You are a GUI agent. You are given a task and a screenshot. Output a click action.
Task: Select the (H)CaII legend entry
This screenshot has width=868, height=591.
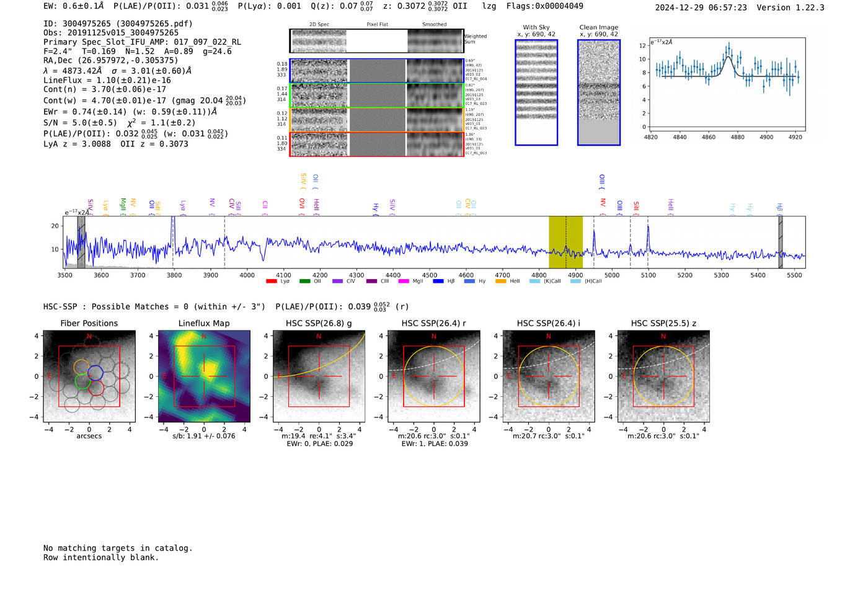tap(587, 282)
